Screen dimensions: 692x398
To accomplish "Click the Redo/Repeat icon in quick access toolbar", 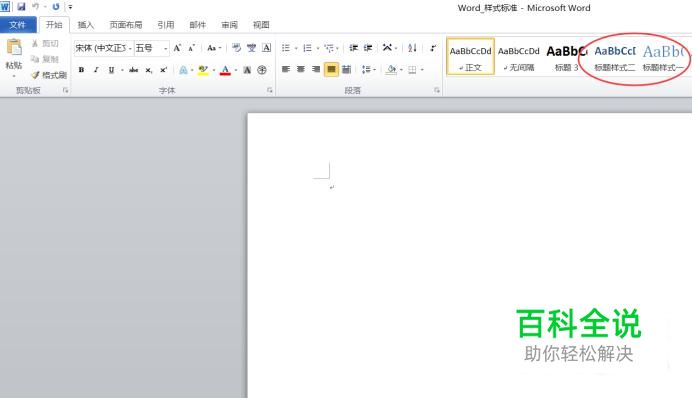I will 56,7.
